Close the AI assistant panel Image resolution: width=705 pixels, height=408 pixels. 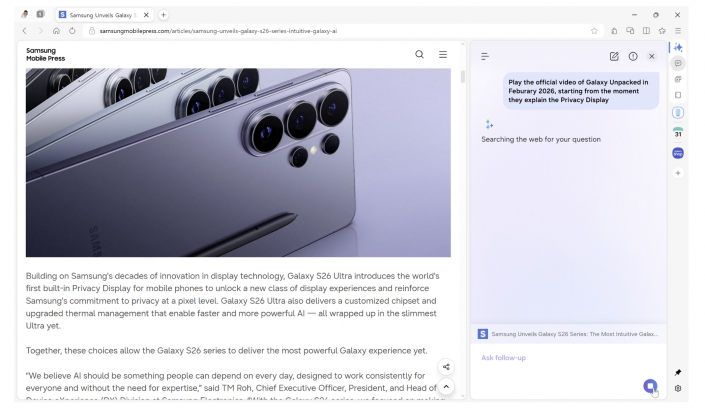(x=652, y=56)
